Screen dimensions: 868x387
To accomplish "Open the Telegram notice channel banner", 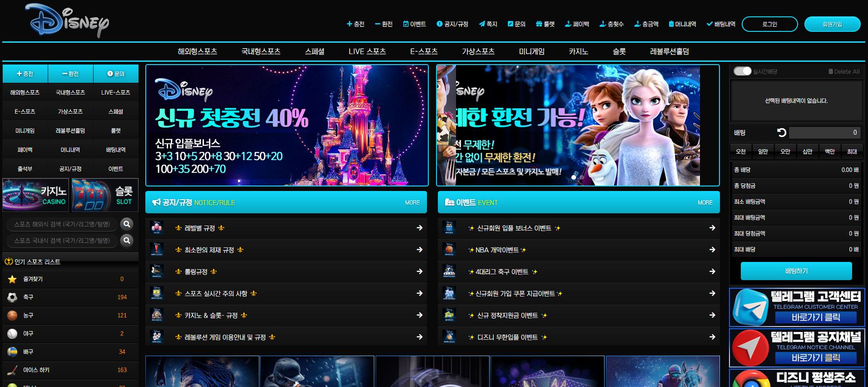I will pos(797,348).
